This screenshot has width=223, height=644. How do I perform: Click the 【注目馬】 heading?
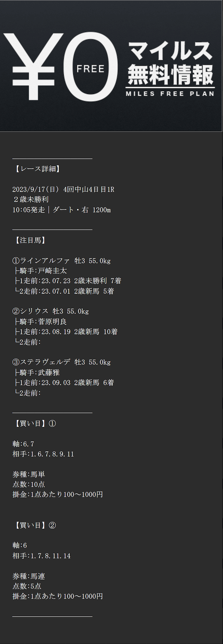tap(31, 240)
